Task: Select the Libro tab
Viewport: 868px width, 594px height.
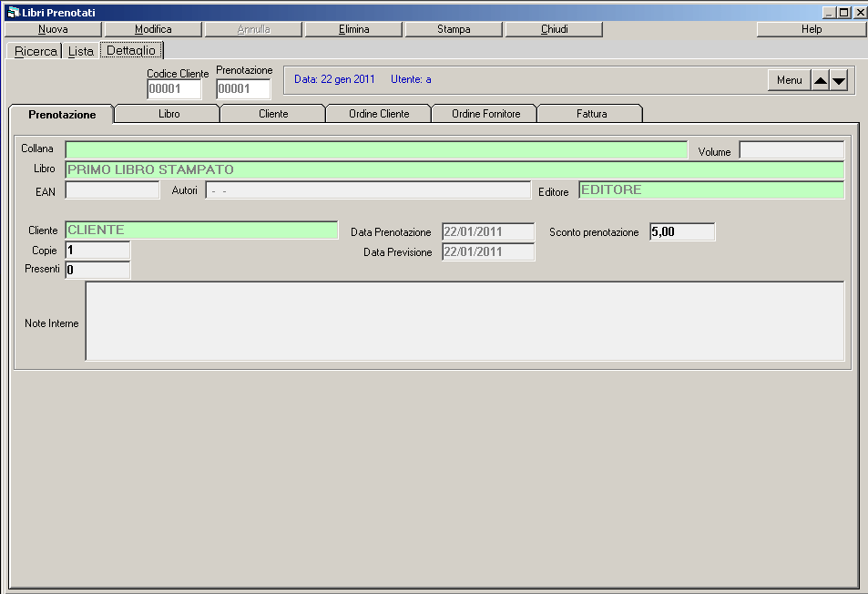Action: 168,114
